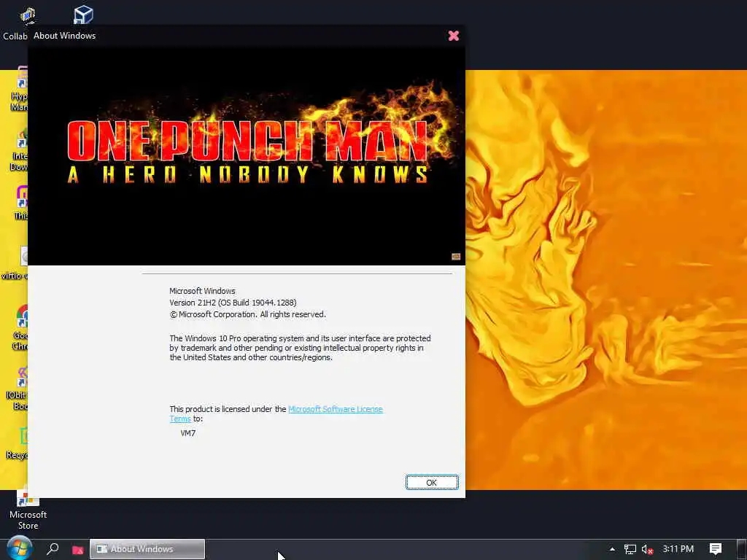Screen dimensions: 747x560
Task: Select the IObit Booster desktop shortcut
Action: [19, 388]
